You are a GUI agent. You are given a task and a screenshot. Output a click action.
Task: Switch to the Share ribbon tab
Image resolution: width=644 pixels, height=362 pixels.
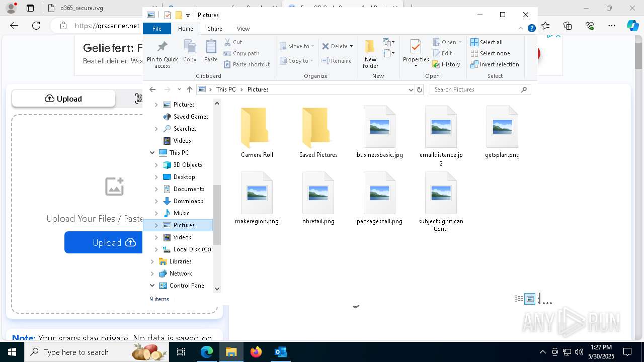215,29
